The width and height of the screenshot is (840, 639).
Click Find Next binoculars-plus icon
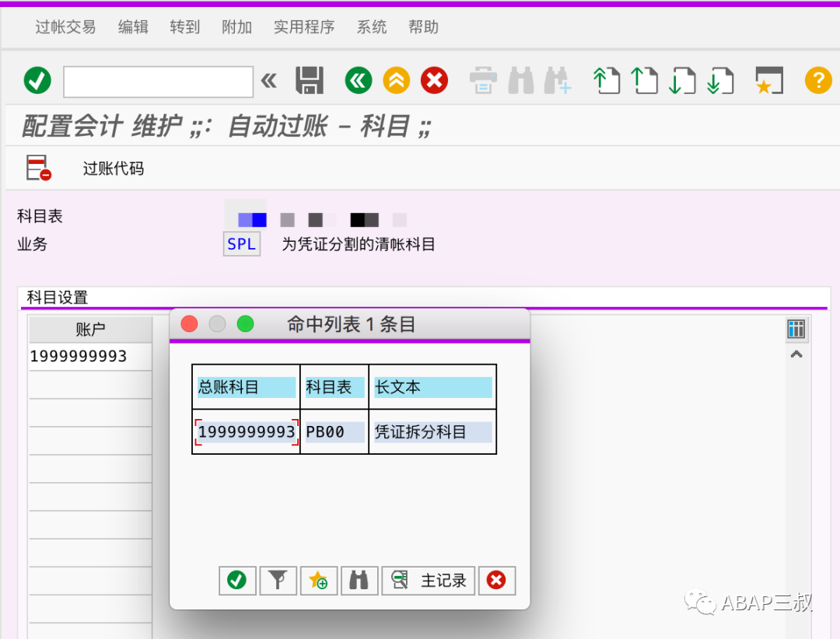click(558, 81)
